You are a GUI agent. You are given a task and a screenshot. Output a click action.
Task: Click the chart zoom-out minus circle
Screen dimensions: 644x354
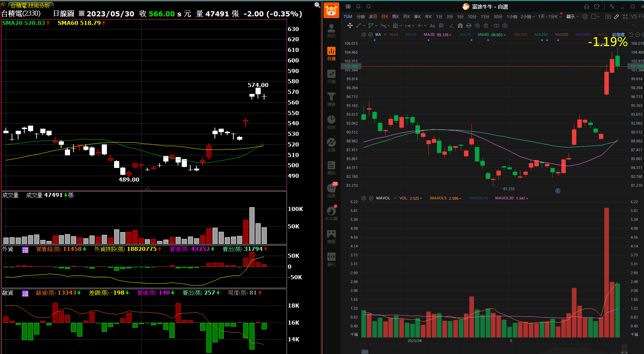coord(638,34)
